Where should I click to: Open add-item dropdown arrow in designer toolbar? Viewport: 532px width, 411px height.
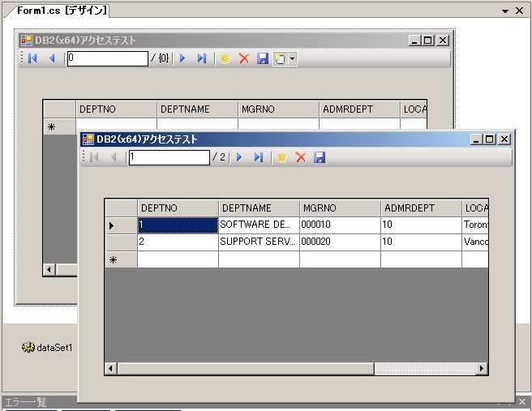(x=293, y=58)
